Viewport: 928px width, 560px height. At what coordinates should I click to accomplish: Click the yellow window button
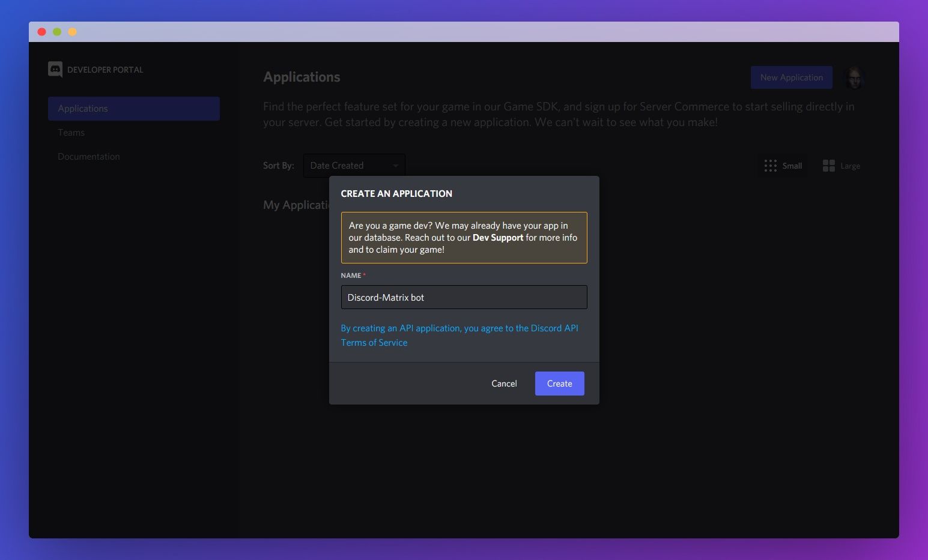(x=72, y=32)
